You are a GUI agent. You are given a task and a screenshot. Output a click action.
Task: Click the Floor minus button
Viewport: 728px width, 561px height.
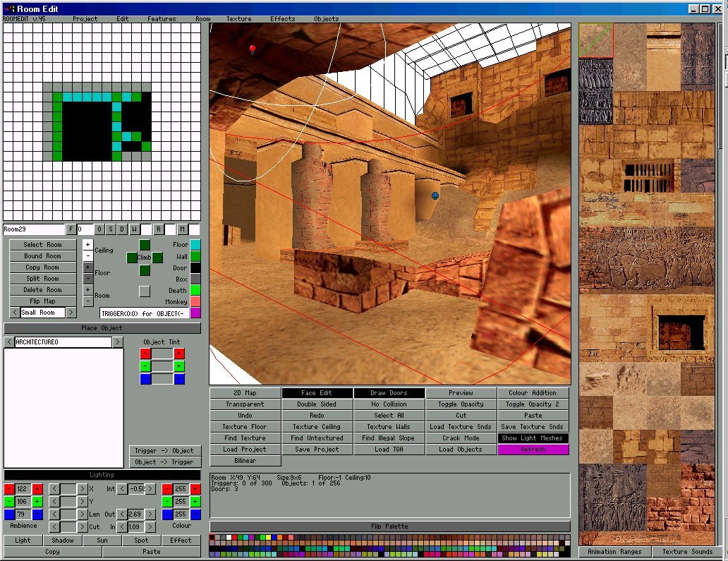tap(87, 278)
